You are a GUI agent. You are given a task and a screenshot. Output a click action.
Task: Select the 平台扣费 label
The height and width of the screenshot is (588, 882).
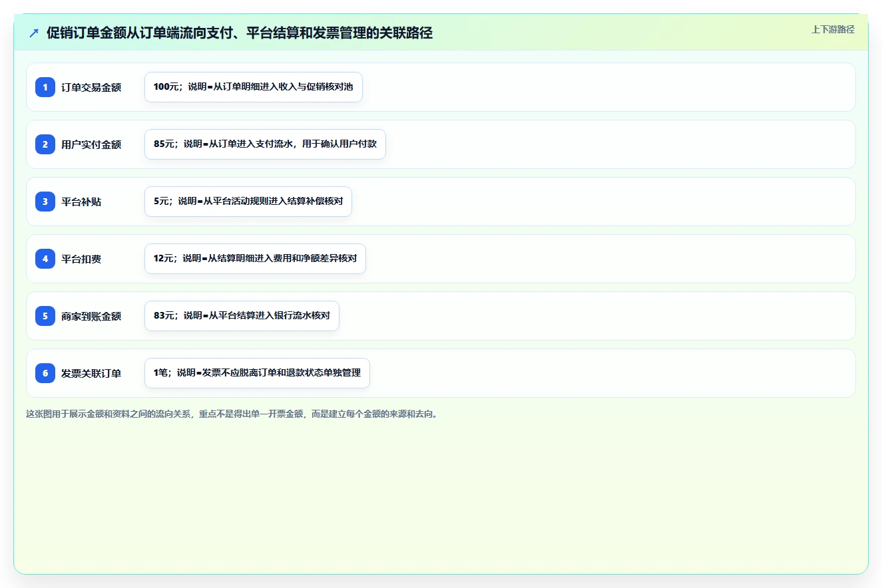point(81,259)
